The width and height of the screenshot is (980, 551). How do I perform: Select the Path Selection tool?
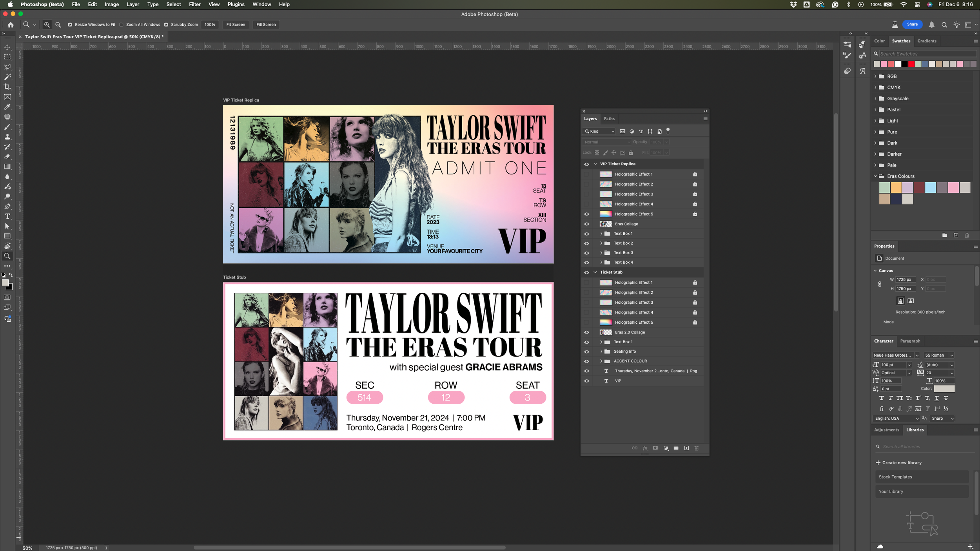(7, 227)
